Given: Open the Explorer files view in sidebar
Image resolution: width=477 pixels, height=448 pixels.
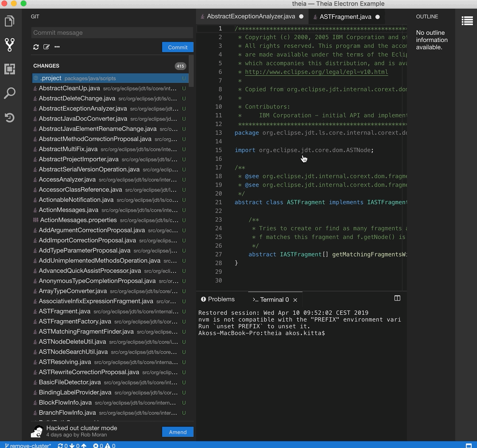Looking at the screenshot, I should coord(10,21).
